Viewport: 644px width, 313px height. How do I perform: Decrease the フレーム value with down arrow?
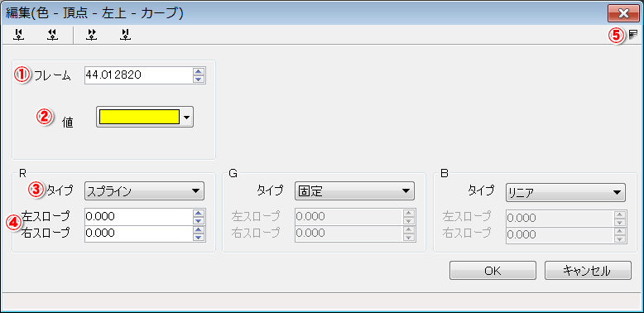tap(199, 79)
